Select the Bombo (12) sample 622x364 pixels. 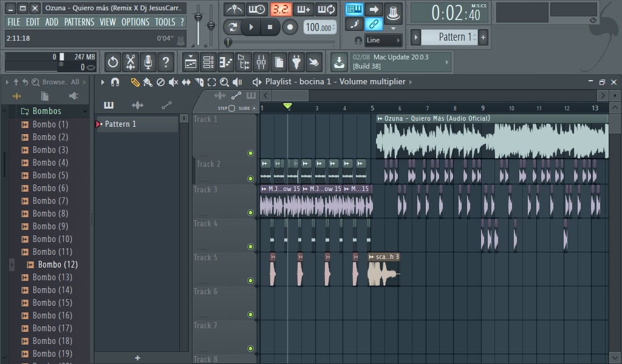(x=57, y=265)
